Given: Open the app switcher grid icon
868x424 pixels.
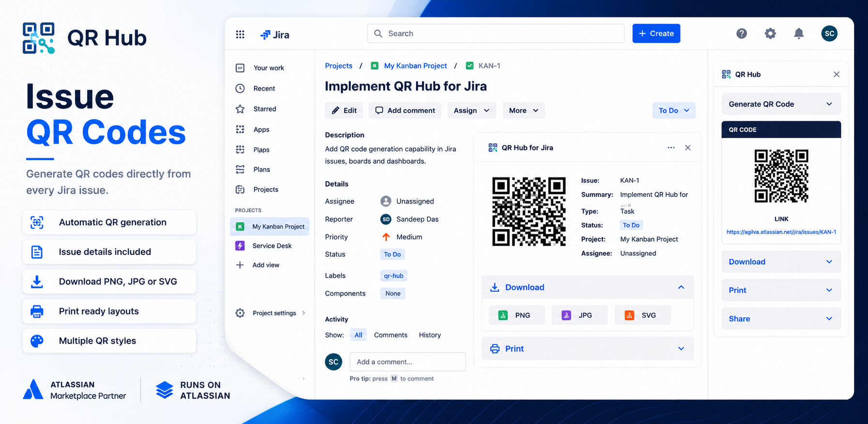Looking at the screenshot, I should (x=240, y=34).
